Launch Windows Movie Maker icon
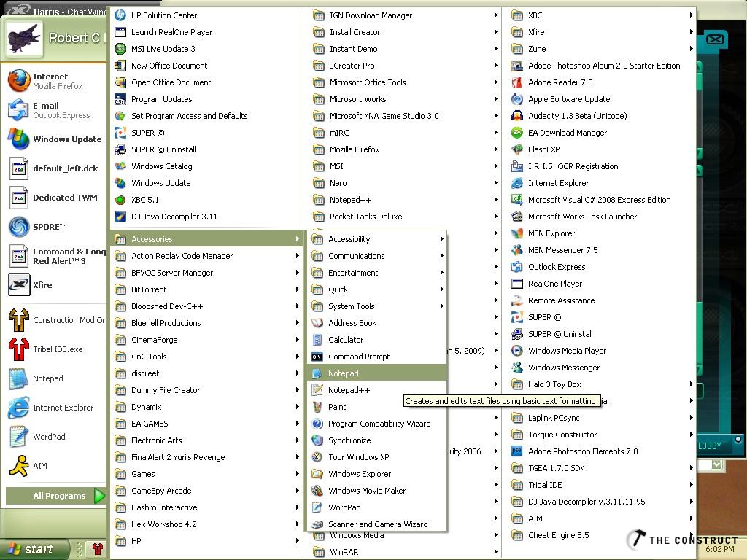The image size is (747, 560). tap(317, 491)
